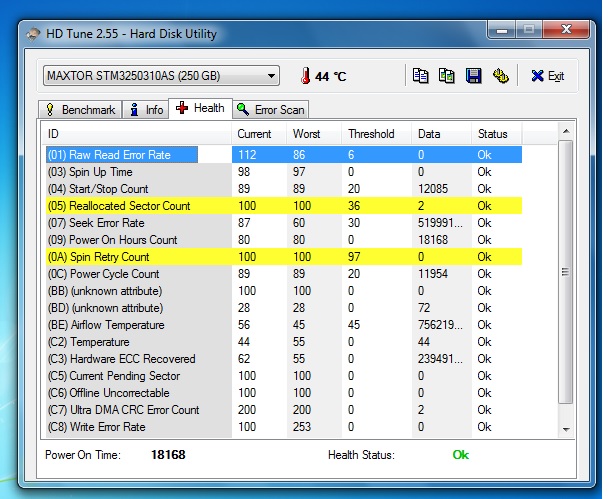Screen dimensions: 614x499
Task: Open the Error Scan tab
Action: (x=271, y=109)
